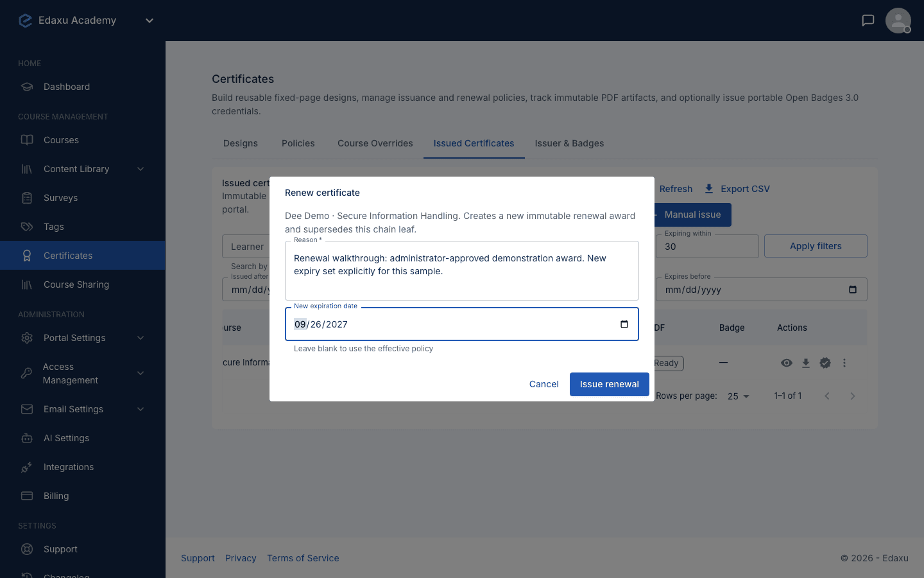Open calendar picker for New expiration date

pos(624,324)
